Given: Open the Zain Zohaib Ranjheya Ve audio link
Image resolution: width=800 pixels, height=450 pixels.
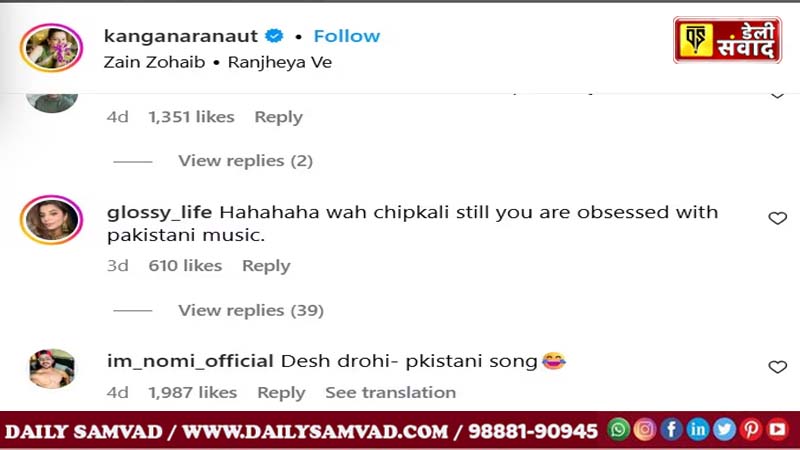Looking at the screenshot, I should point(218,62).
